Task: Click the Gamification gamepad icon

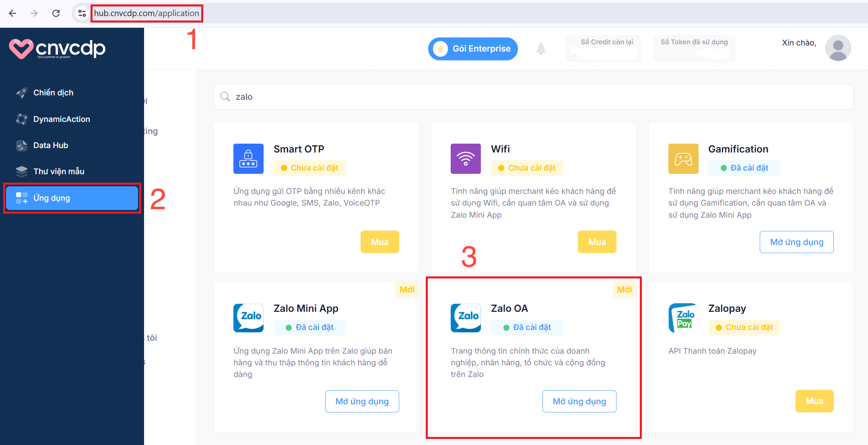Action: click(x=683, y=159)
